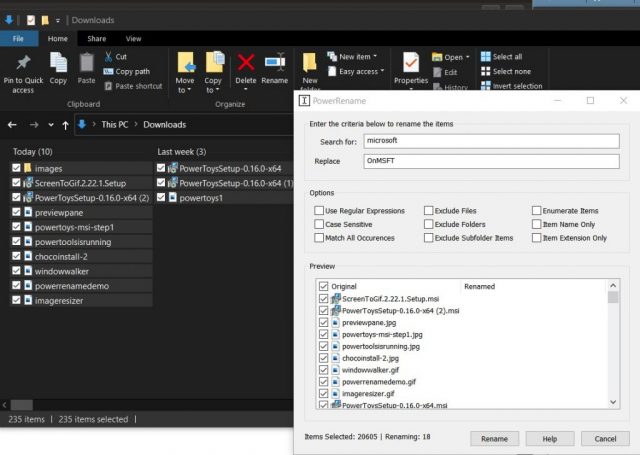This screenshot has width=640, height=455.
Task: Enable Match All Occurences
Action: click(x=319, y=237)
